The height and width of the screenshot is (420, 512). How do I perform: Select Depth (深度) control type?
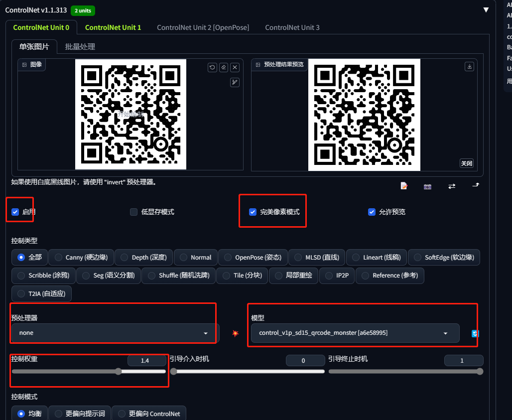(x=143, y=258)
